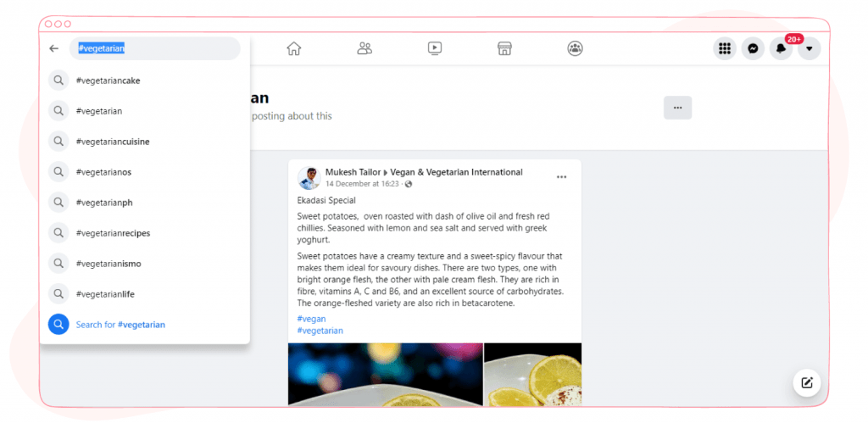
Task: Click Search for #vegetarian option
Action: pos(144,325)
